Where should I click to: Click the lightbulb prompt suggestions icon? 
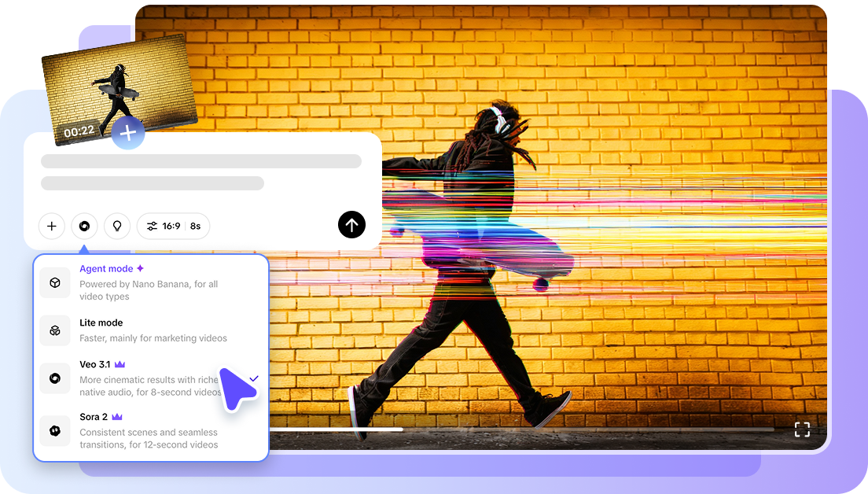click(116, 226)
